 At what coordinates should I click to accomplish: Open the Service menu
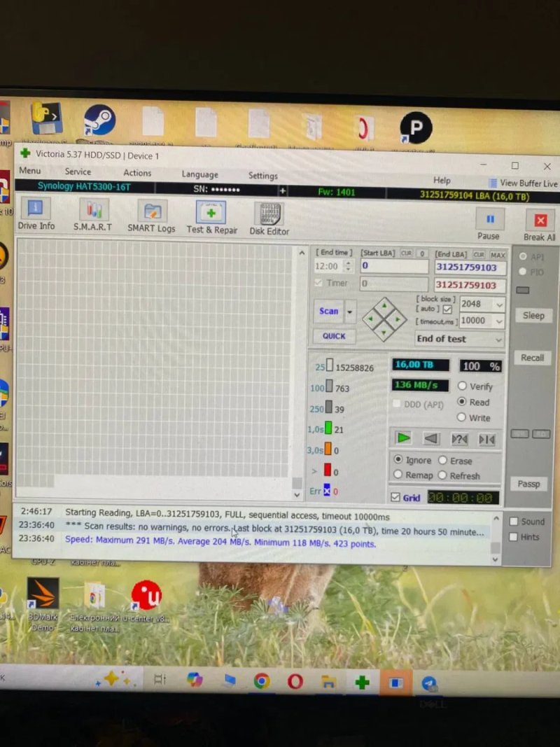coord(78,172)
